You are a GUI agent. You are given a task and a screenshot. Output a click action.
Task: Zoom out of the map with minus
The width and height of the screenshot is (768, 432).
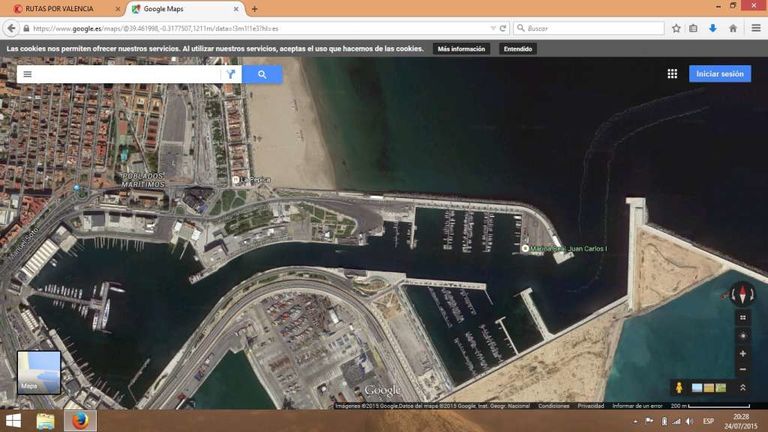[x=742, y=370]
